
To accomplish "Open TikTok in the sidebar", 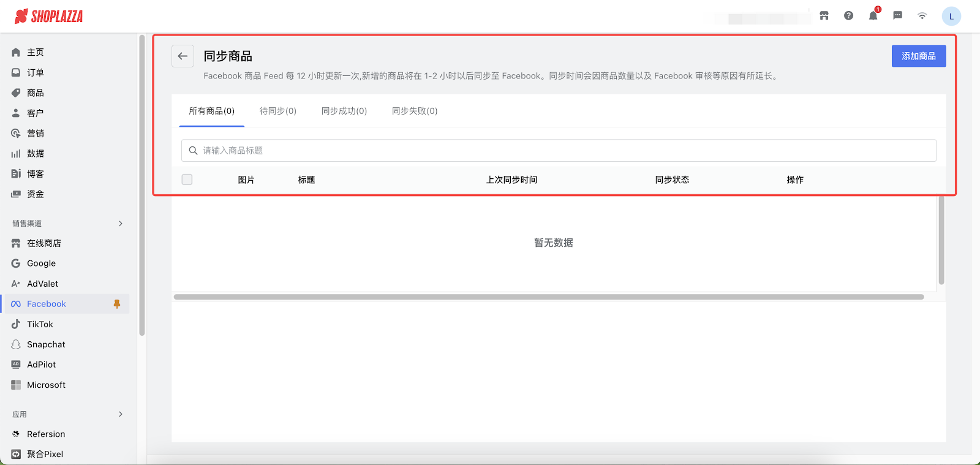I will tap(40, 324).
